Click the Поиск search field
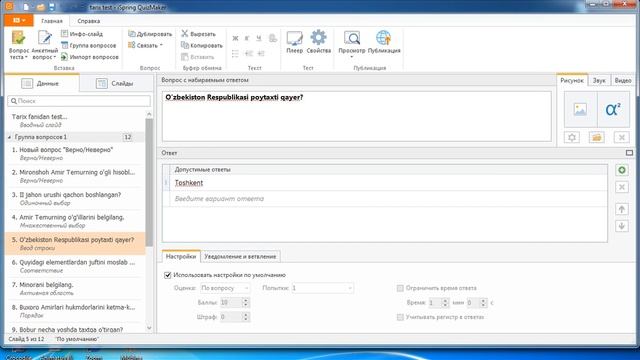Image resolution: width=640 pixels, height=360 pixels. click(79, 101)
